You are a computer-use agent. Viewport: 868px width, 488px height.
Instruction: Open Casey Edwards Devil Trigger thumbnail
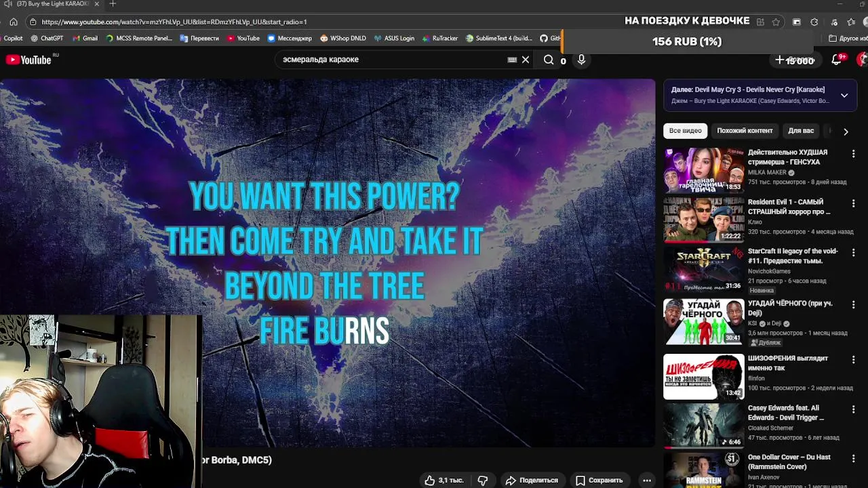click(x=703, y=426)
